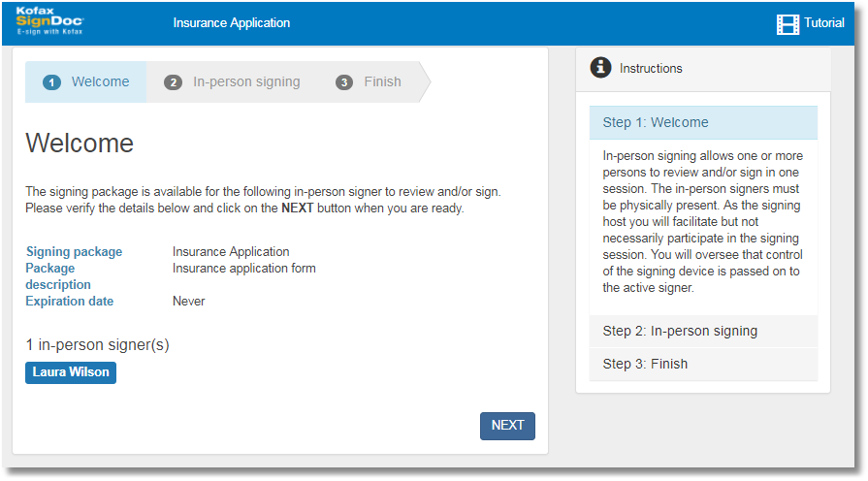Screen dimensions: 868x481
Task: Jump to the Finish wizard step
Action: coord(382,82)
